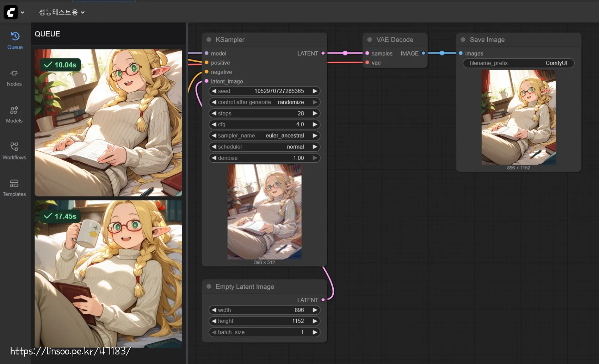Click the Empty Latent Image LATENT output socket
The height and width of the screenshot is (364, 599).
323,300
